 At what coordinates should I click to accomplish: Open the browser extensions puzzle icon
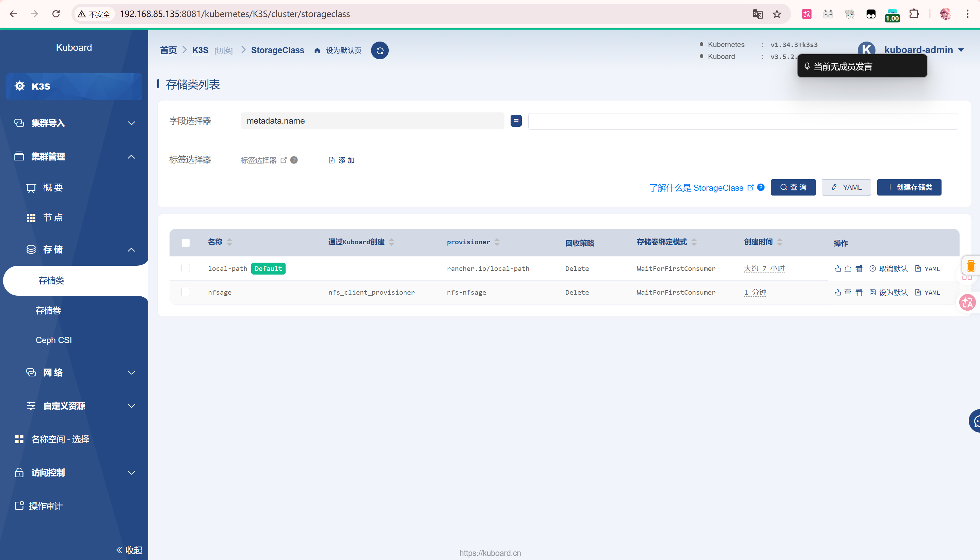[914, 14]
